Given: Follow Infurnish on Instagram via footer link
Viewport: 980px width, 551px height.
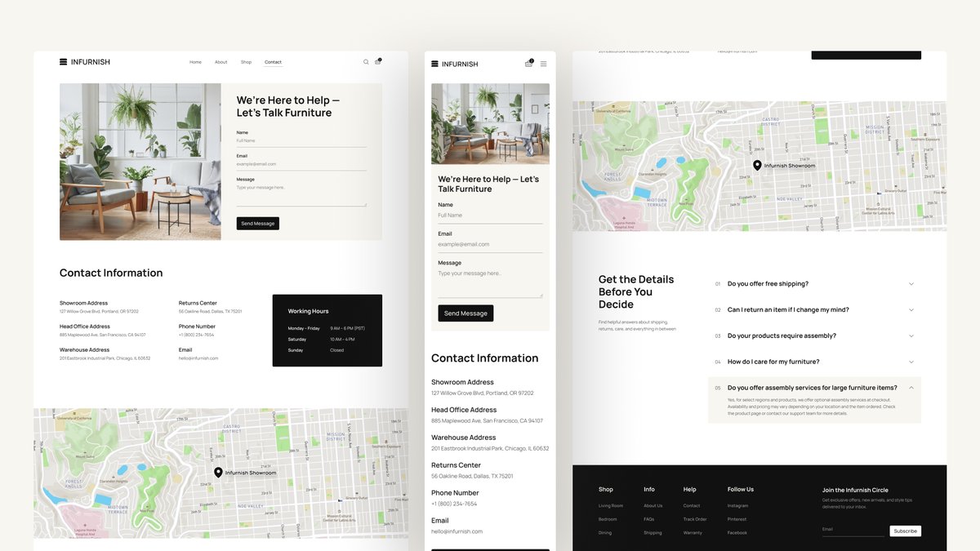Looking at the screenshot, I should pyautogui.click(x=737, y=505).
